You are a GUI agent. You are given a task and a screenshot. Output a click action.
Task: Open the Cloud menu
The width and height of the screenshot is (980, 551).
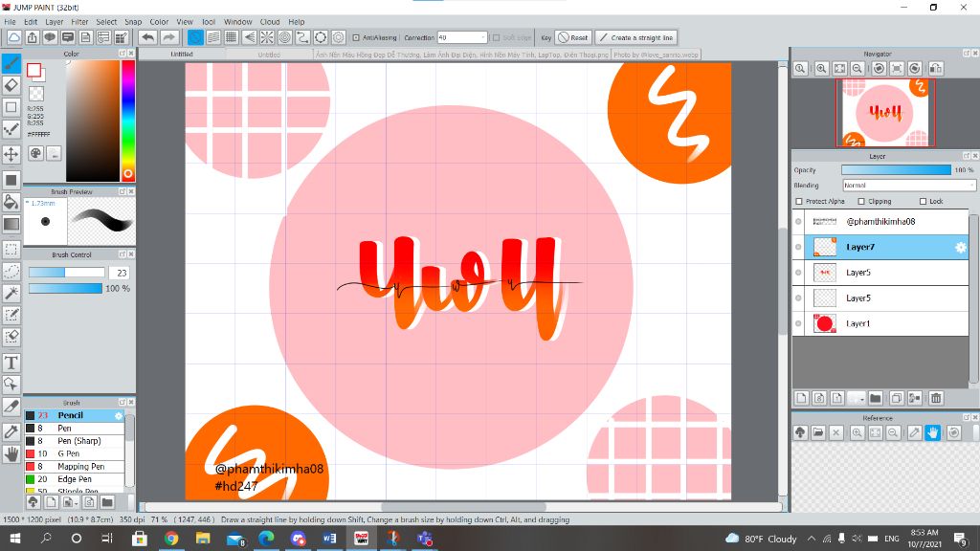[x=270, y=21]
